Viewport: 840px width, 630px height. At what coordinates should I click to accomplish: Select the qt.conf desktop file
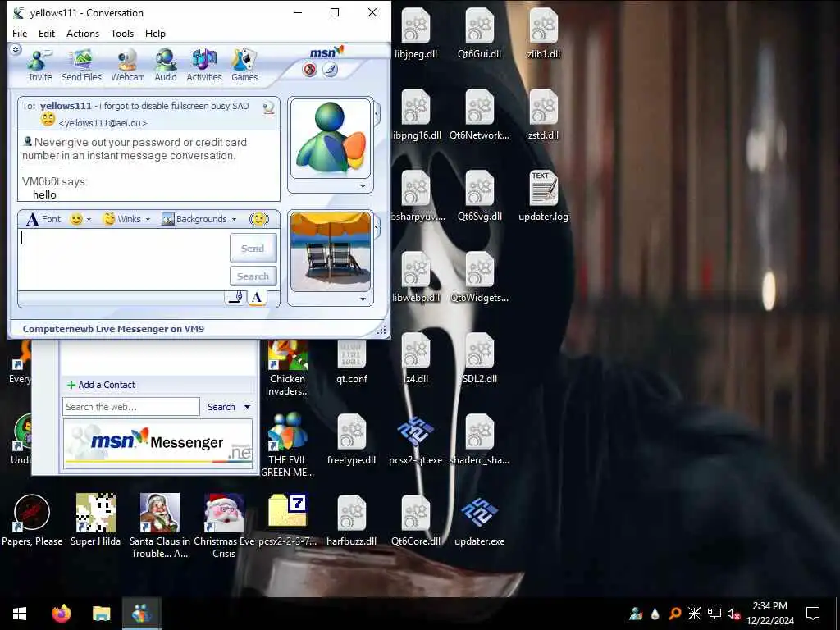pyautogui.click(x=351, y=363)
